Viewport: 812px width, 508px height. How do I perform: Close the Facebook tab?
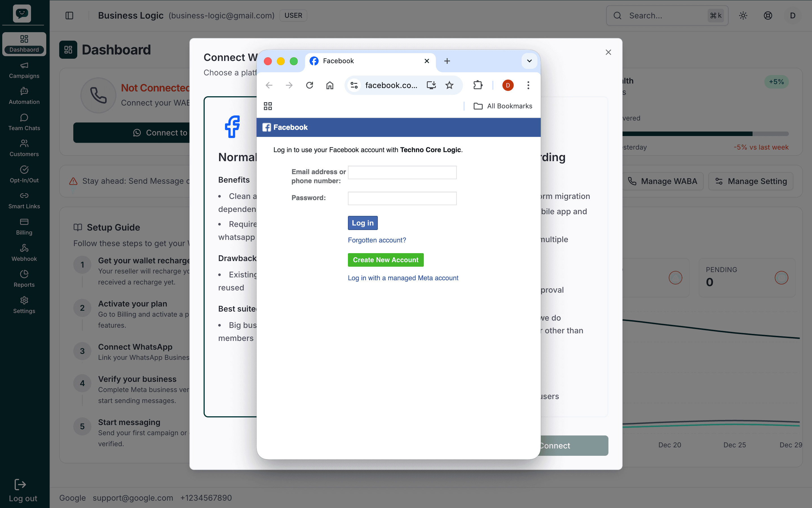[x=427, y=61]
